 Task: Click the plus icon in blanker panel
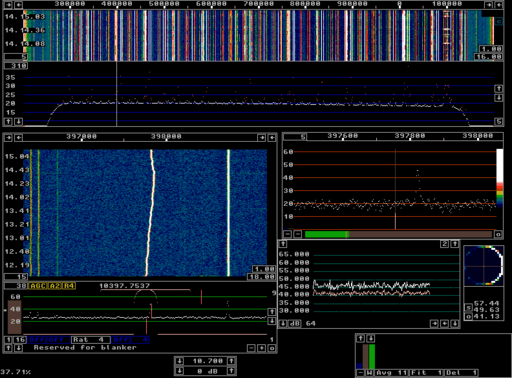click(x=262, y=348)
